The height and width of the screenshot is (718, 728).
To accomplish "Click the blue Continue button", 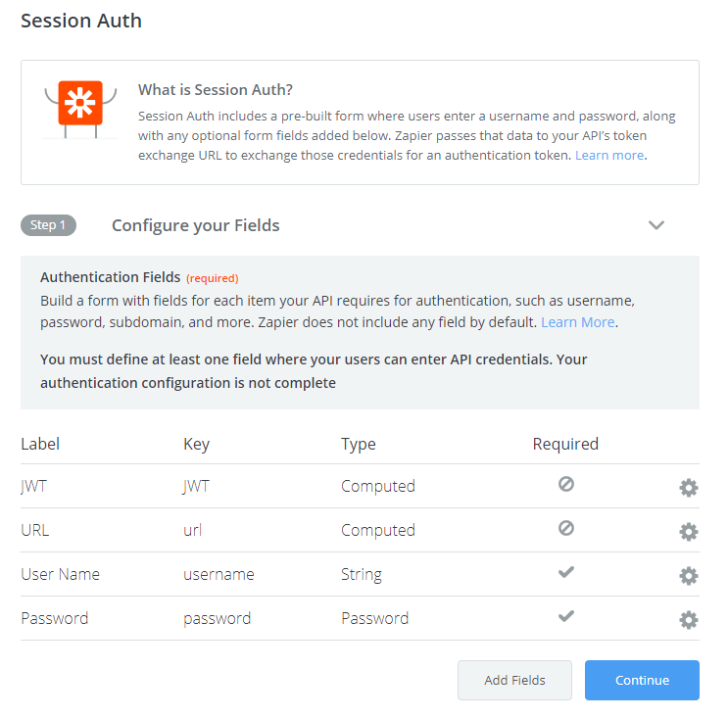I will coord(642,680).
